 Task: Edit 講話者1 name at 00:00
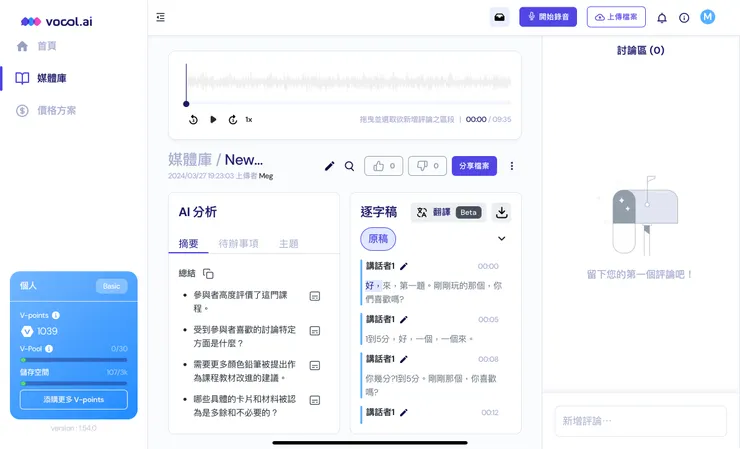tap(404, 266)
